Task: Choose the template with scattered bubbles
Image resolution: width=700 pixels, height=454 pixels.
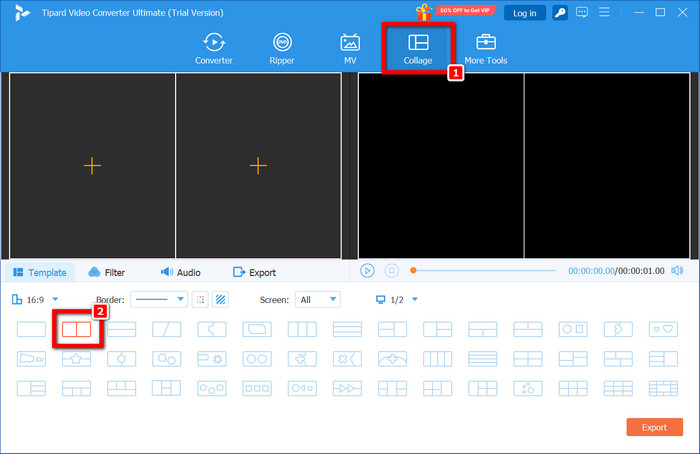Action: coord(528,388)
